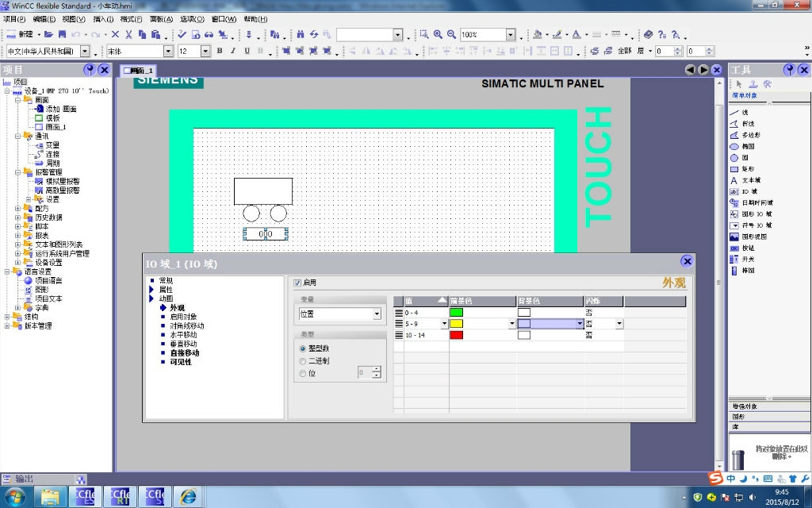Open the 选项(O) menu
The image size is (812, 508).
[192, 19]
